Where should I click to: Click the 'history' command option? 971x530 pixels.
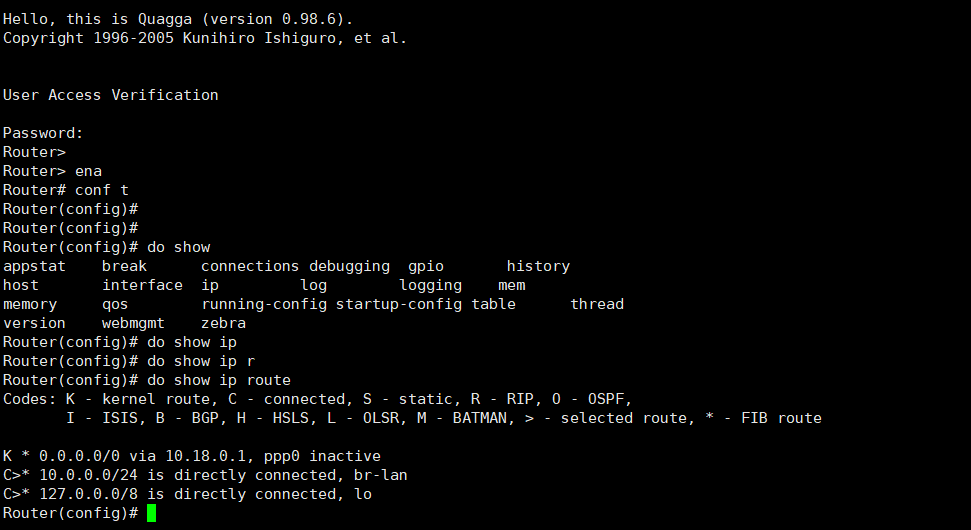click(x=538, y=266)
